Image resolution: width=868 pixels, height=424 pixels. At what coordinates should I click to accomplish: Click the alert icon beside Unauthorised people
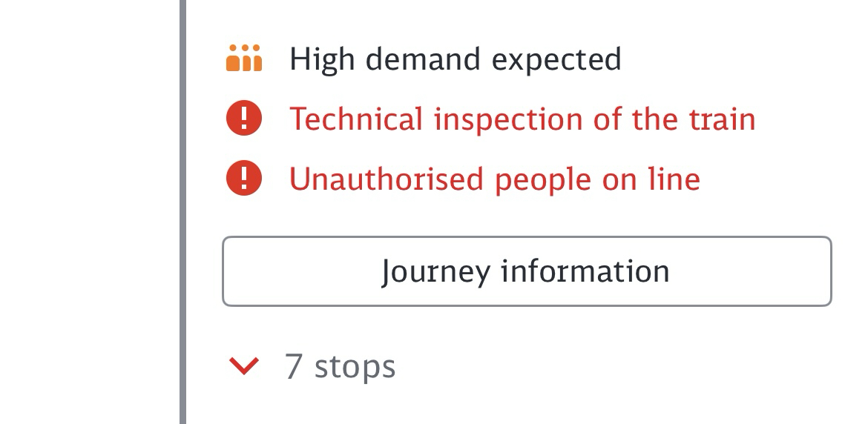244,179
